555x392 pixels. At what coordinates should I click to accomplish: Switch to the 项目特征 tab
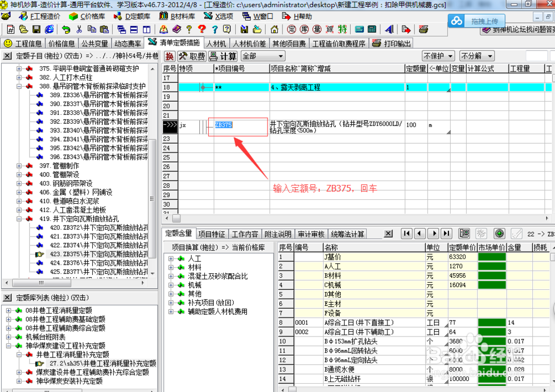pyautogui.click(x=211, y=234)
